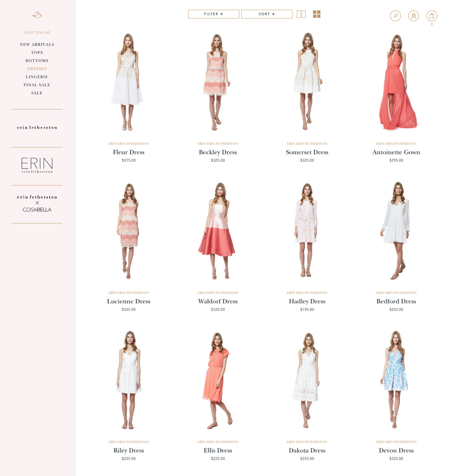Click the erin fetherston text logo link
Viewport: 451px width, 476px height.
click(x=37, y=127)
